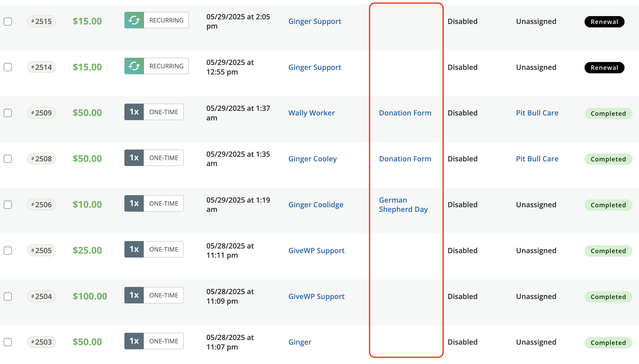Click the $10.00 donation amount
This screenshot has width=639, height=364.
tap(87, 204)
